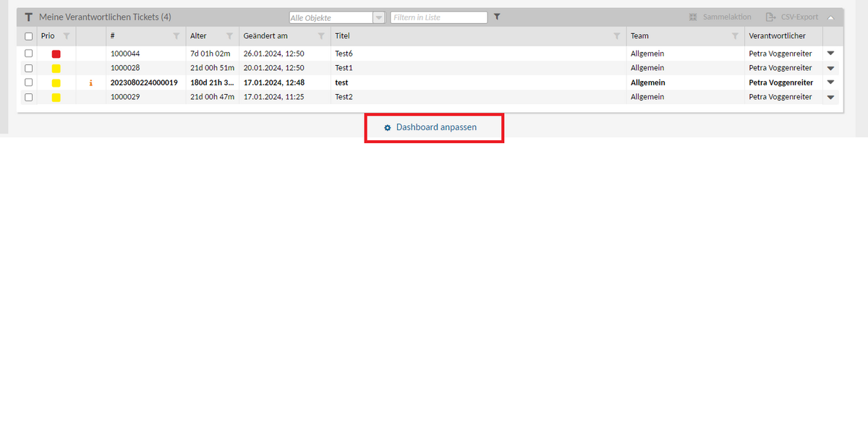Click the CSV-Export button
Viewport: 868px width, 426px height.
792,17
